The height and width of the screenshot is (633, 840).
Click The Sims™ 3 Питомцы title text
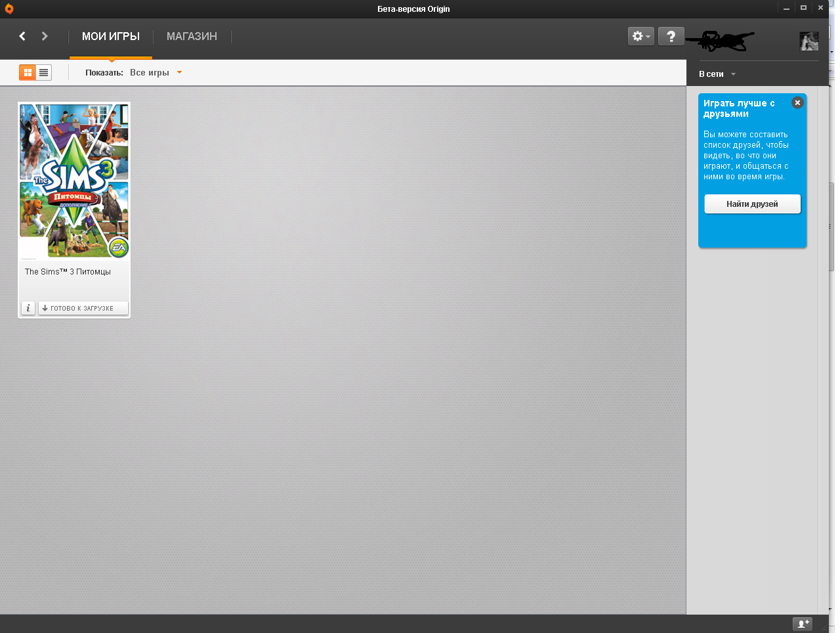click(x=68, y=272)
